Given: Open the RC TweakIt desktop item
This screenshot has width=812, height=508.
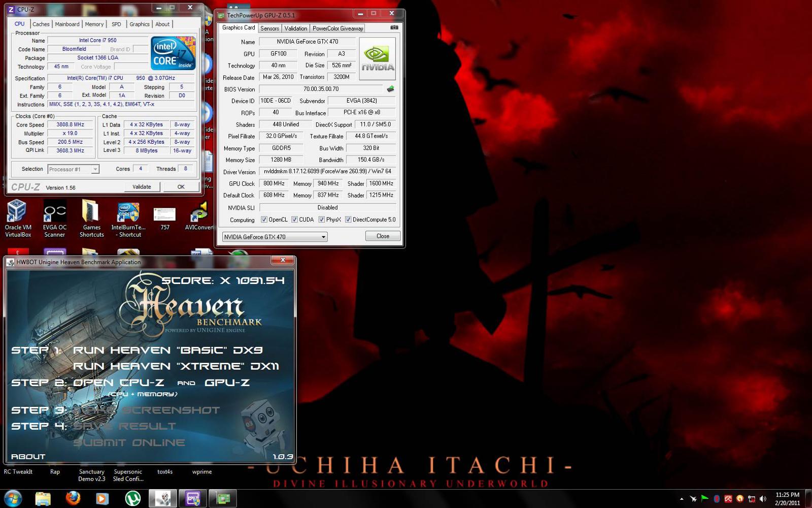Looking at the screenshot, I should pyautogui.click(x=18, y=471).
